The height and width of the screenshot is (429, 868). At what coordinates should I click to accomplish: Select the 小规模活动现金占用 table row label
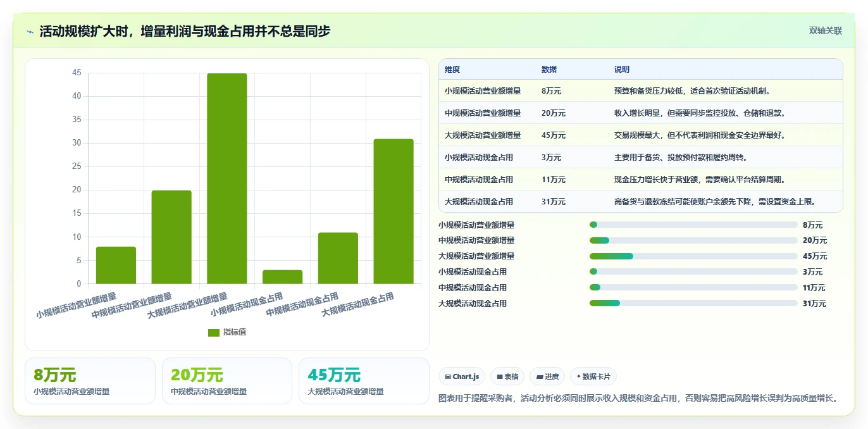(479, 158)
